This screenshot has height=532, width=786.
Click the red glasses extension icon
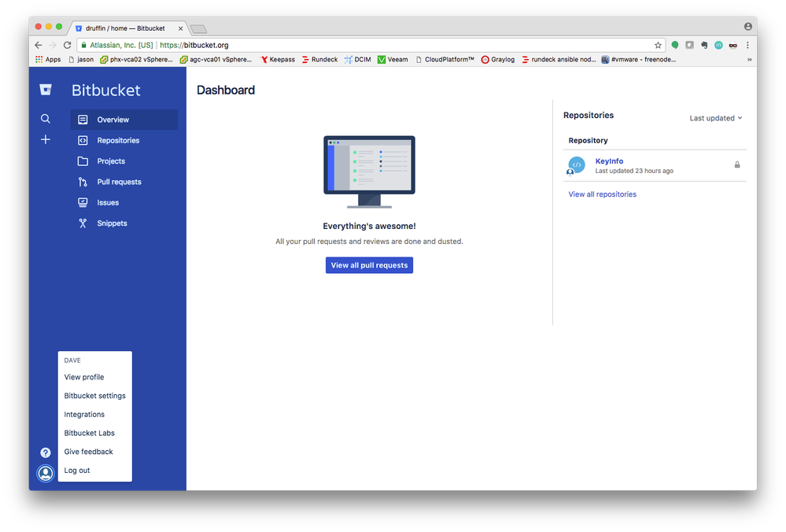pyautogui.click(x=732, y=45)
